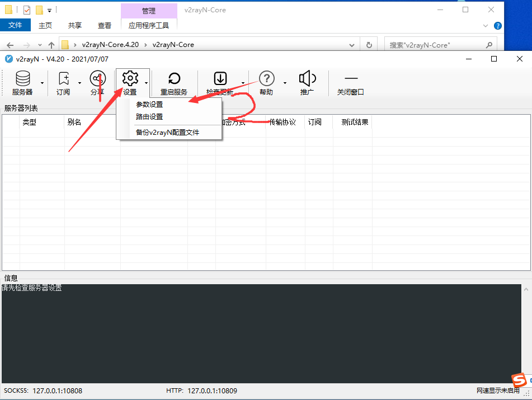Sort by 测试结果 column header
This screenshot has width=532, height=400.
click(x=355, y=122)
